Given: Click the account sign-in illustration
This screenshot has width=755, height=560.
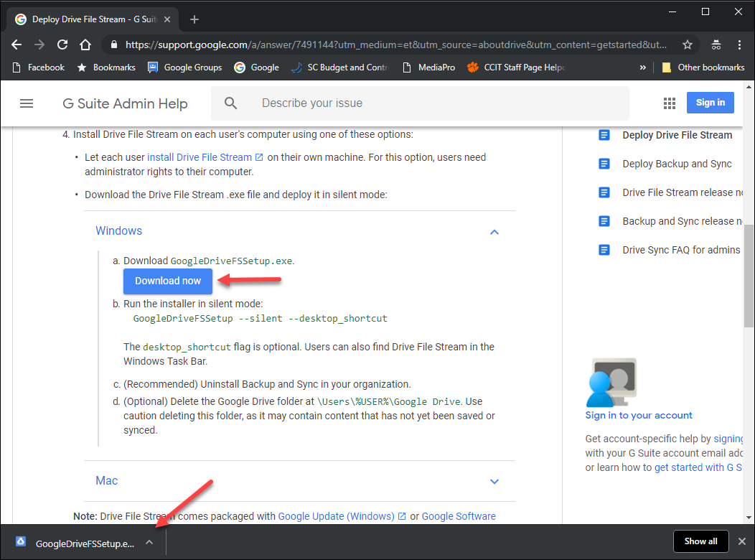Looking at the screenshot, I should pyautogui.click(x=611, y=383).
